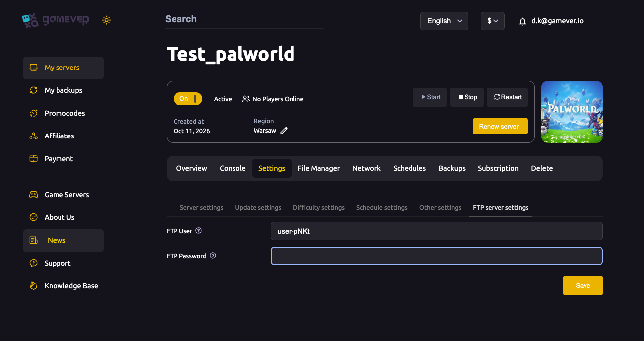Open Affiliates in sidebar

click(x=63, y=136)
